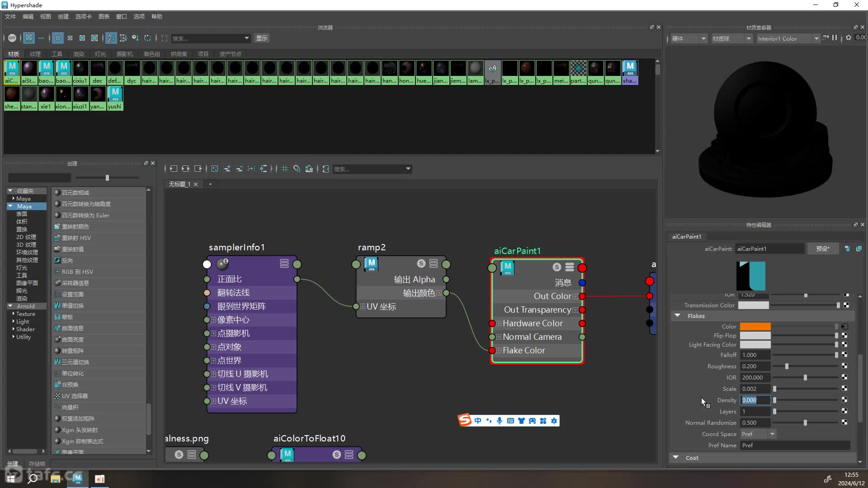Image resolution: width=868 pixels, height=488 pixels.
Task: Pause the material viewer render
Action: [835, 38]
